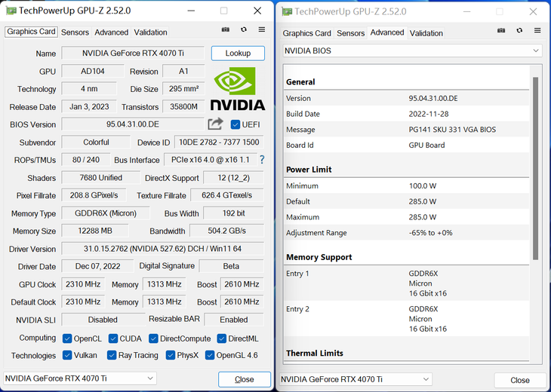Select the Build Date row 2022-11-28
This screenshot has width=551, height=392.
click(407, 114)
